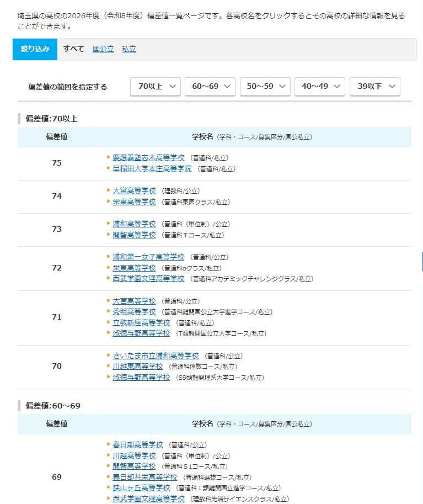
Task: Open the 50〜59 range dropdown
Action: 265,87
